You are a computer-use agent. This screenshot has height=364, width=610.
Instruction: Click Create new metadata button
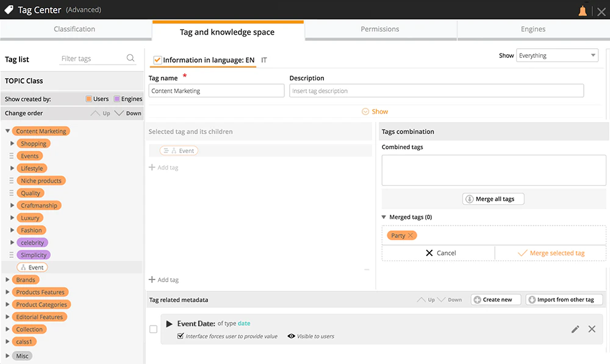pyautogui.click(x=496, y=299)
